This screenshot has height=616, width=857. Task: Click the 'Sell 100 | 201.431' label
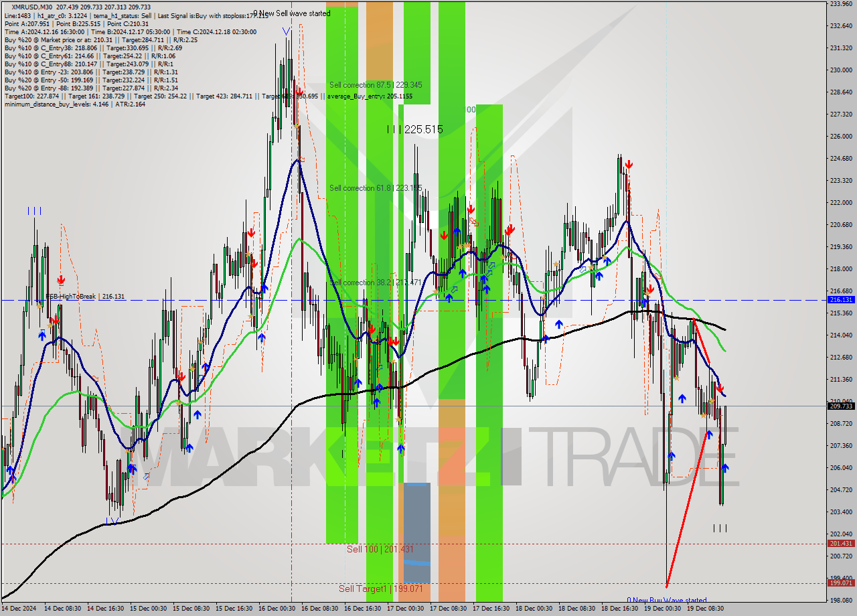(x=380, y=549)
